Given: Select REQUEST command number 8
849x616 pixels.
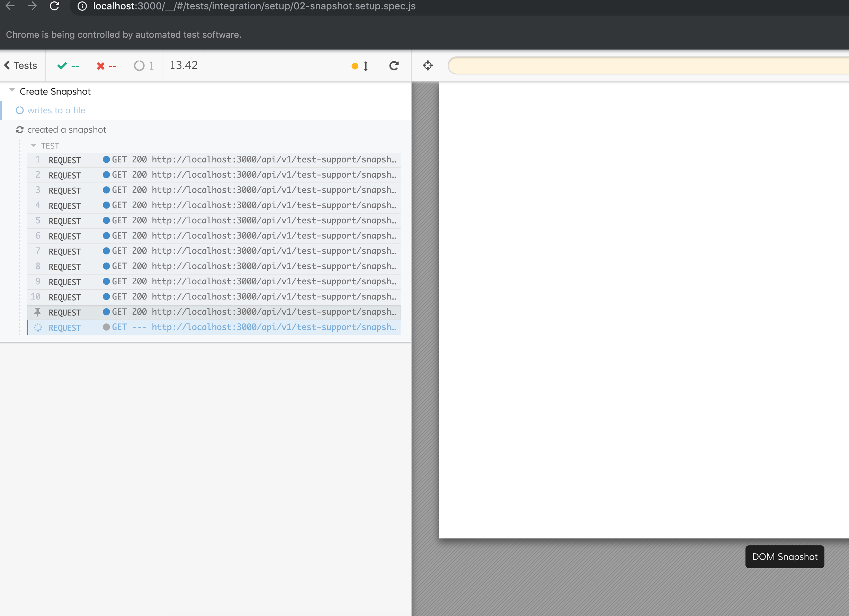Looking at the screenshot, I should click(x=214, y=267).
